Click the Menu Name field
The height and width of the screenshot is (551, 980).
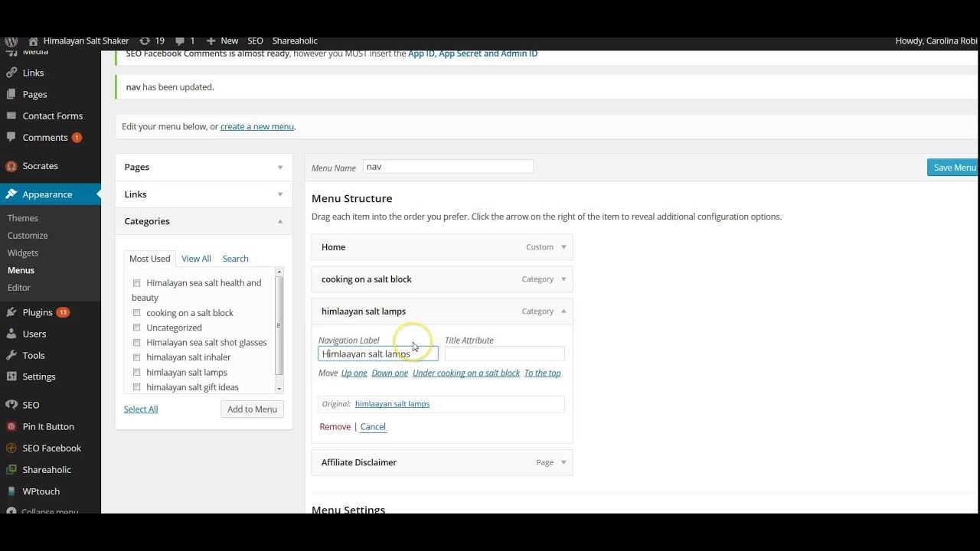coord(448,167)
